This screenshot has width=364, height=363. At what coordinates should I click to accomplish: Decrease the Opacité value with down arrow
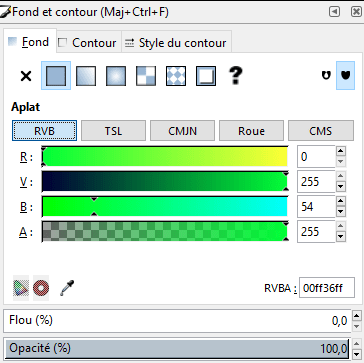click(x=356, y=354)
